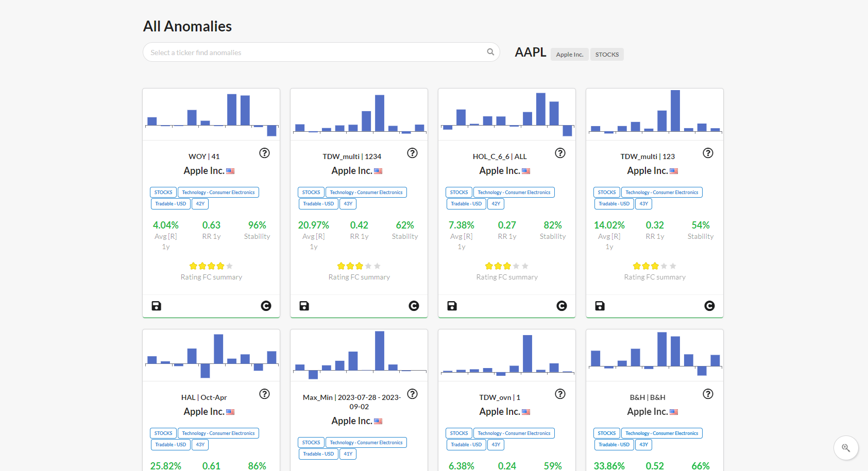Click the flag icon on HOL_C_6_6 | ALL card
Screen dimensions: 868x471
coord(526,171)
